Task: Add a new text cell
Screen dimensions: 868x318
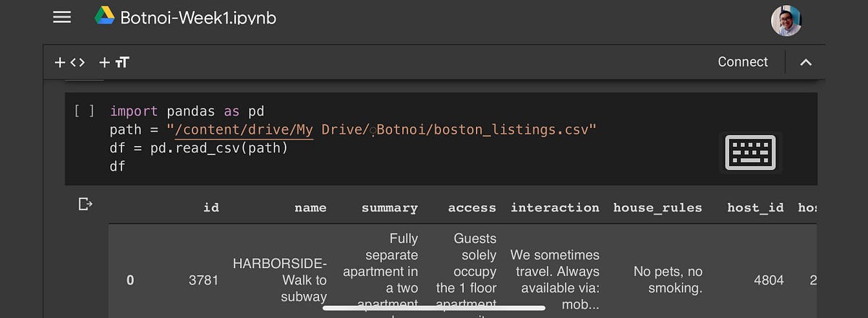Action: 114,63
